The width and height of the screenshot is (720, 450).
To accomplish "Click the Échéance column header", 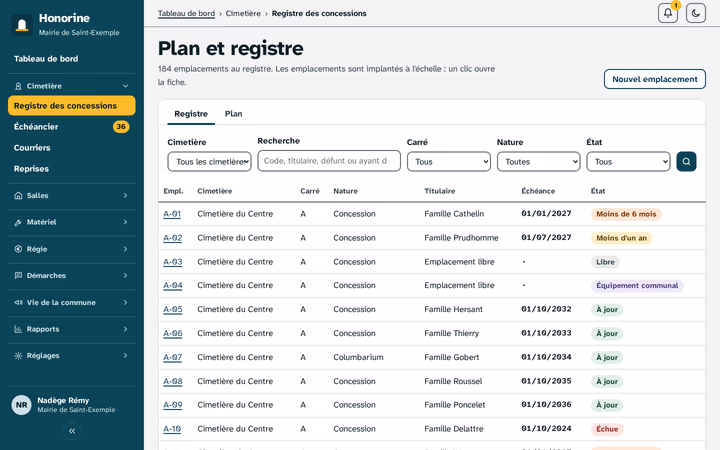I will [x=538, y=191].
